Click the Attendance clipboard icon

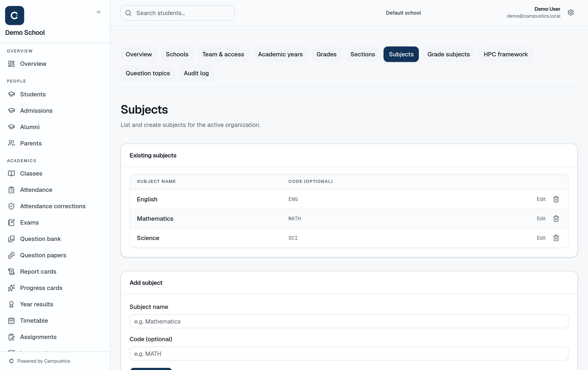(x=11, y=190)
